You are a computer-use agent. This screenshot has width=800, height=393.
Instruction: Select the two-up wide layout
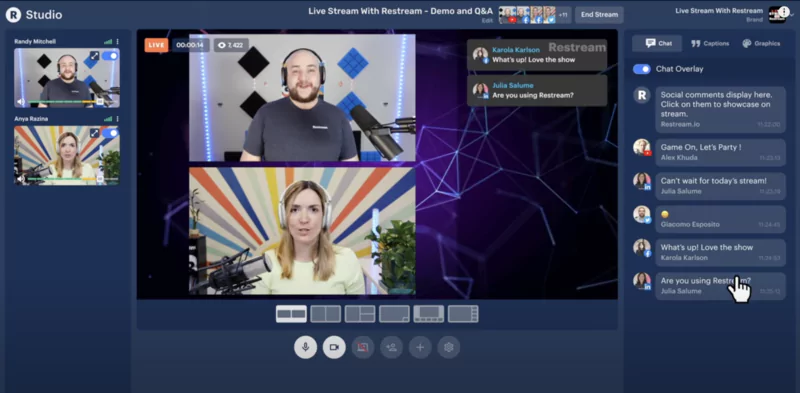click(291, 313)
